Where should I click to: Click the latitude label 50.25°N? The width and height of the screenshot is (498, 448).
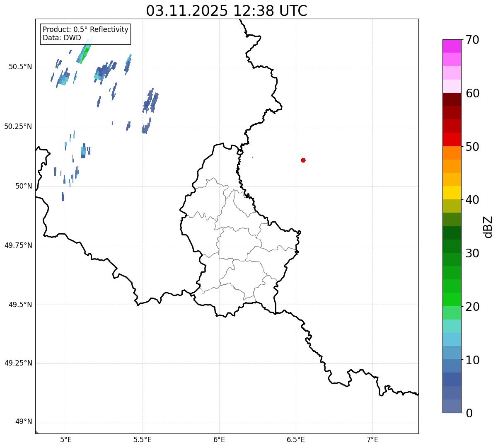(x=18, y=126)
